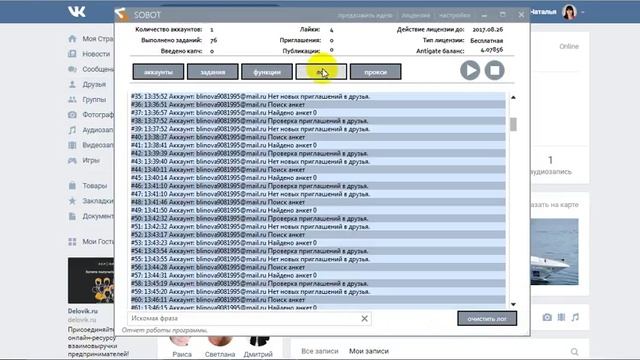This screenshot has width=640, height=360.
Task: Open Группы groups icon in VK sidebar
Action: click(72, 100)
